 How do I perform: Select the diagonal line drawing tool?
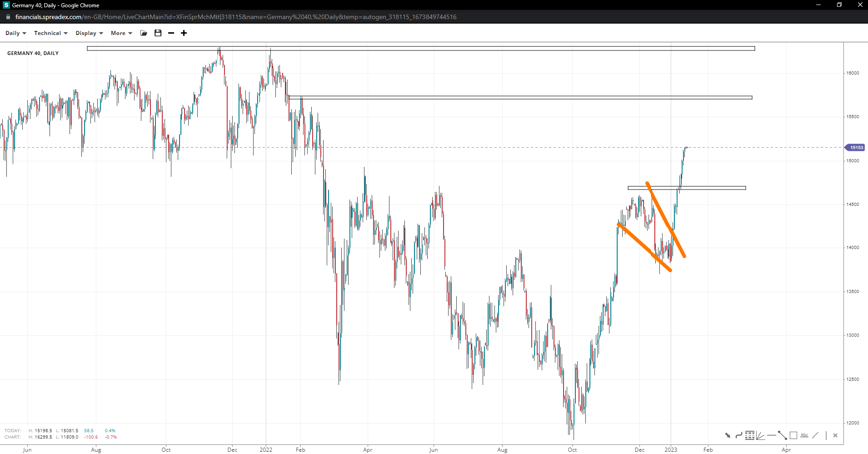(815, 436)
